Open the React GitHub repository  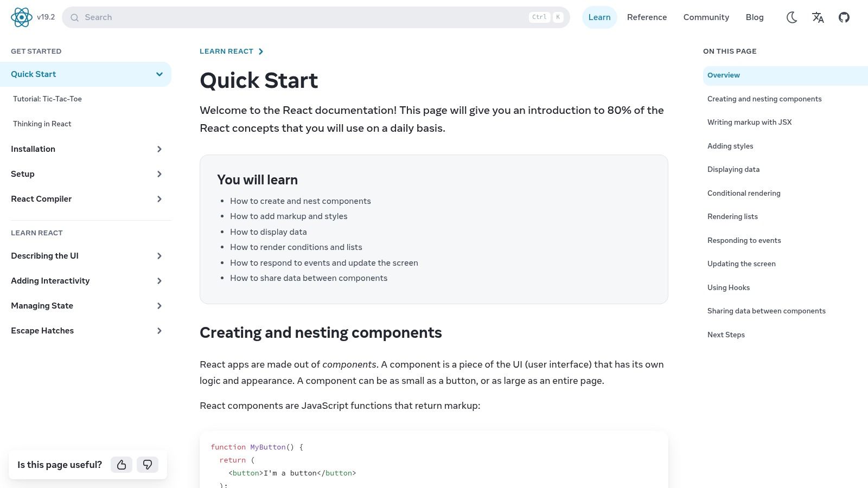(844, 17)
